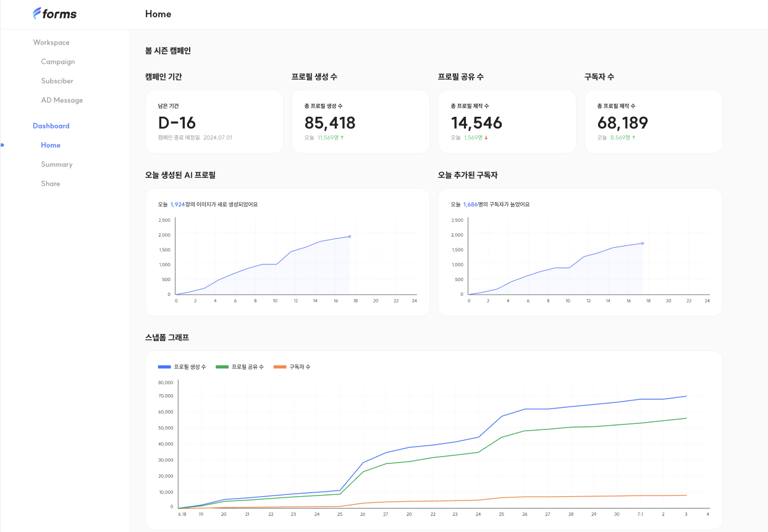The height and width of the screenshot is (532, 768).
Task: Select Share under Dashboard
Action: click(51, 184)
